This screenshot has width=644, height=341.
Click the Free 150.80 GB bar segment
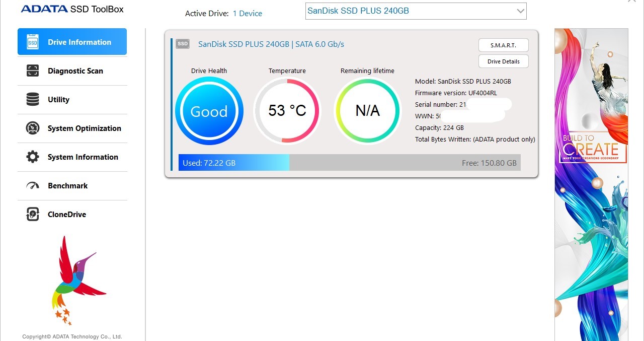(x=405, y=163)
